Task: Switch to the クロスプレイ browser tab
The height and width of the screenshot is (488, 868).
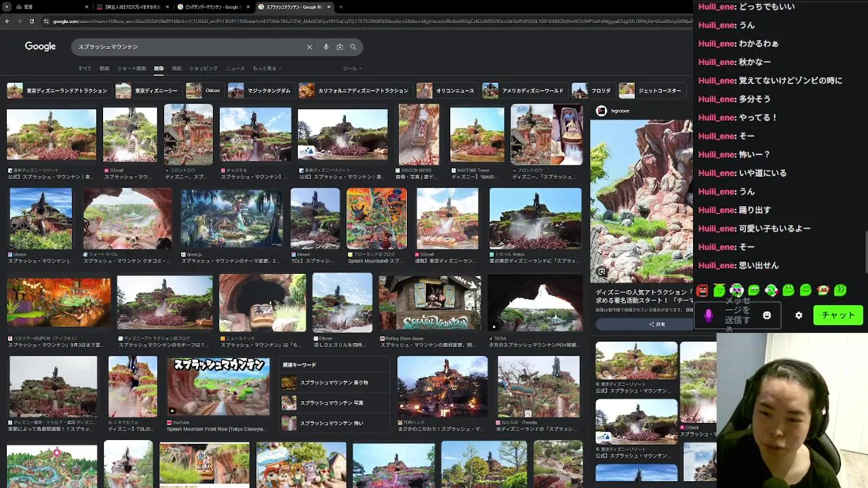Action: (x=134, y=7)
